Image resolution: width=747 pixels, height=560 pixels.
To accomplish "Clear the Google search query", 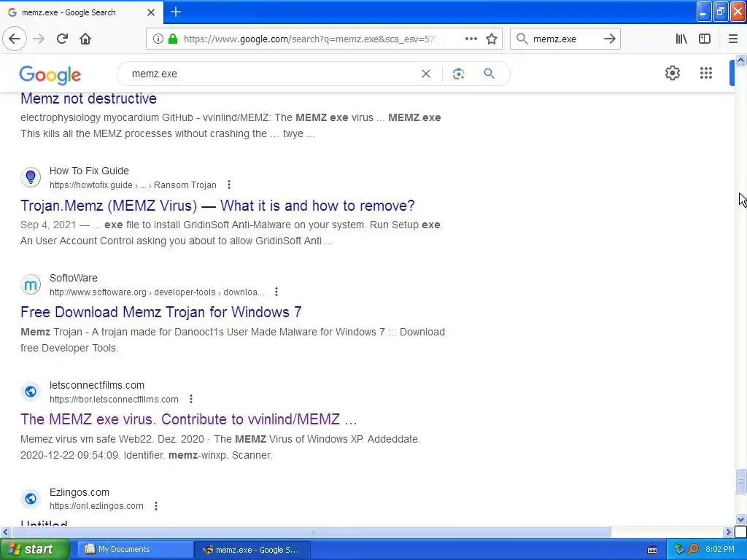I will coord(426,74).
